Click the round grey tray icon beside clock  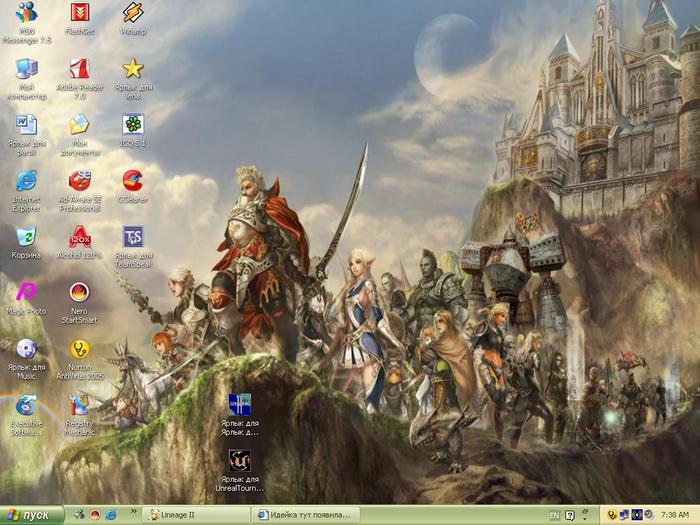coord(649,515)
